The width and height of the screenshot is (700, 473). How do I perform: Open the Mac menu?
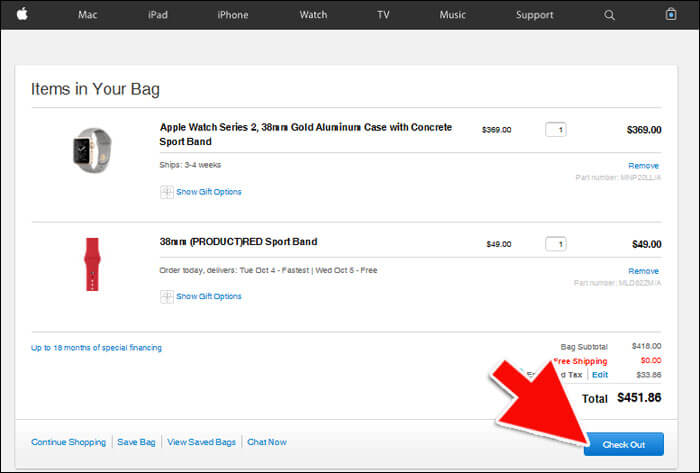pos(88,15)
